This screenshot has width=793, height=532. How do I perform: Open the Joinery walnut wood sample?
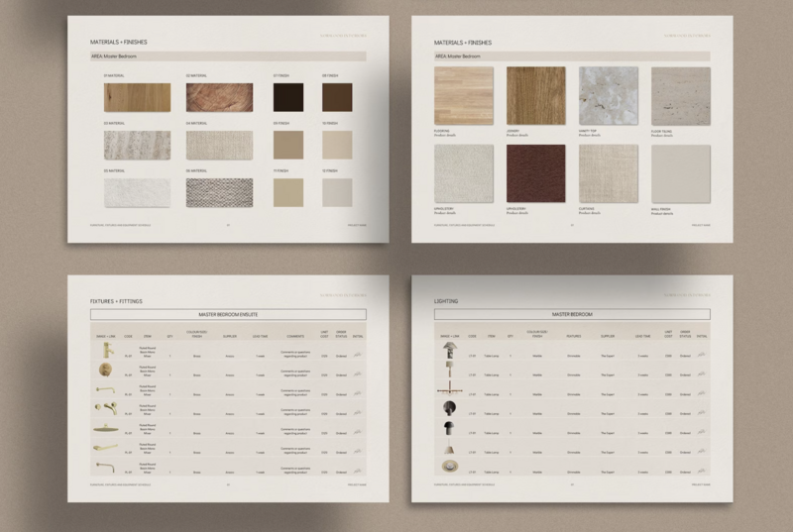tap(536, 96)
